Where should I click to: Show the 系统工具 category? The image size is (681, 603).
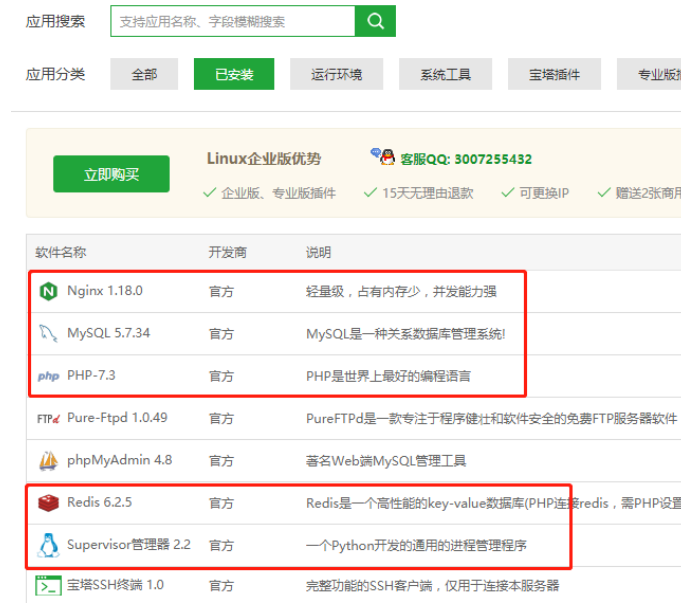click(x=445, y=74)
